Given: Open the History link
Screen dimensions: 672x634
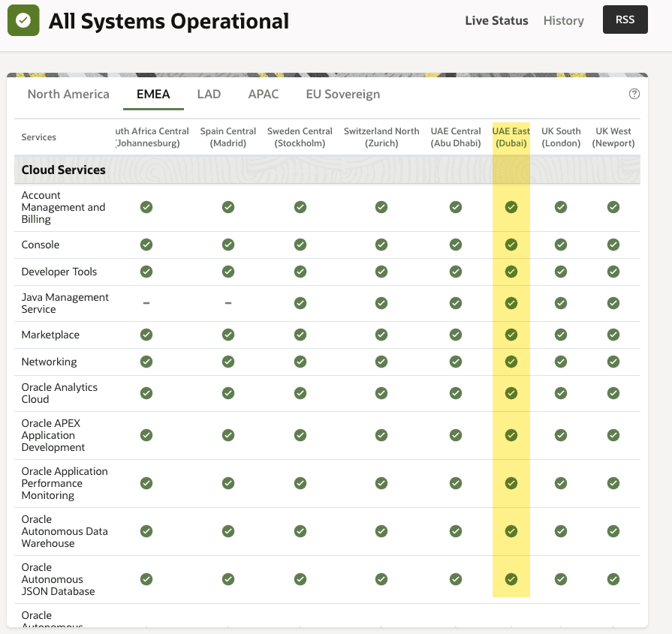Looking at the screenshot, I should (x=563, y=21).
